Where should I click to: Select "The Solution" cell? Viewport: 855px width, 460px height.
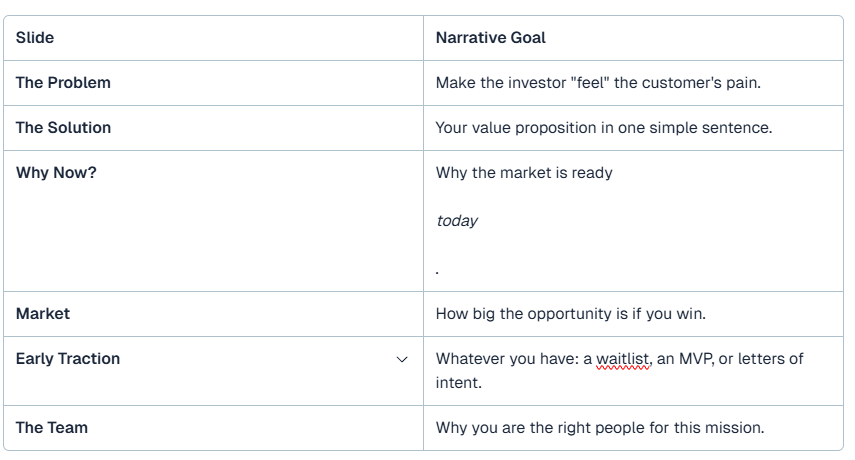63,128
